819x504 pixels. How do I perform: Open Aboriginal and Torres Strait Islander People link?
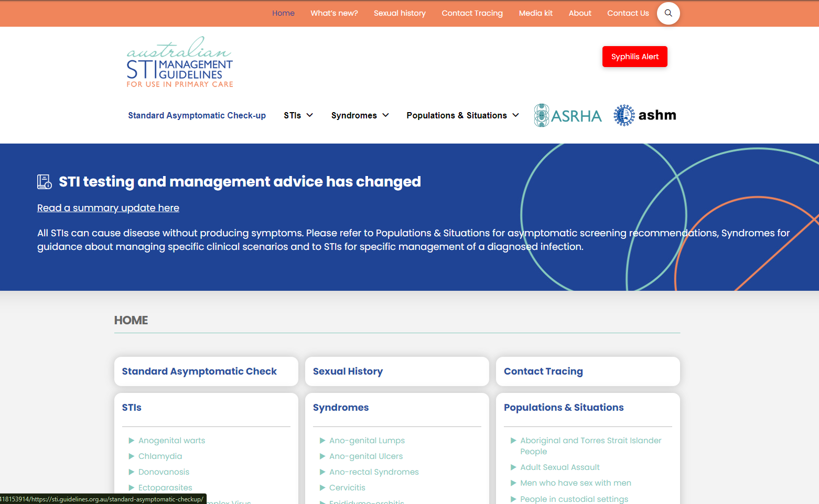[x=591, y=446]
